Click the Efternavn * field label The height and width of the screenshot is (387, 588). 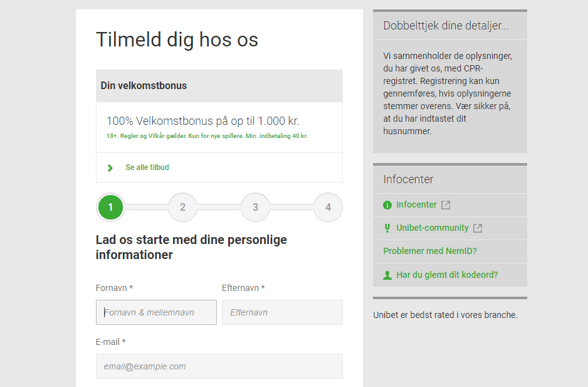tap(243, 288)
